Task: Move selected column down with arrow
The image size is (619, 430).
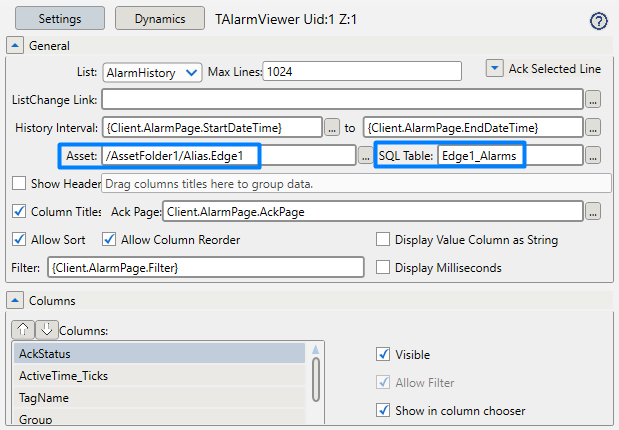Action: [46, 329]
